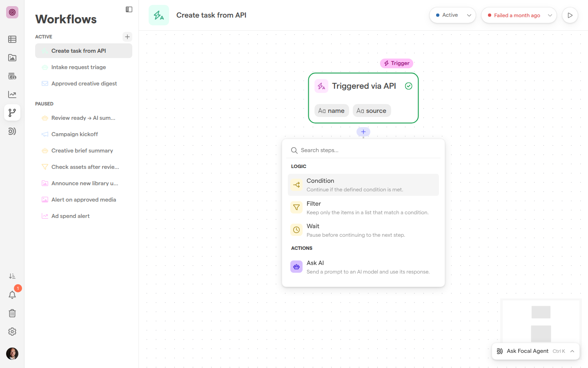Open the 'Review ready → AI sum...' workflow
Viewport: 588px width, 368px height.
click(84, 118)
